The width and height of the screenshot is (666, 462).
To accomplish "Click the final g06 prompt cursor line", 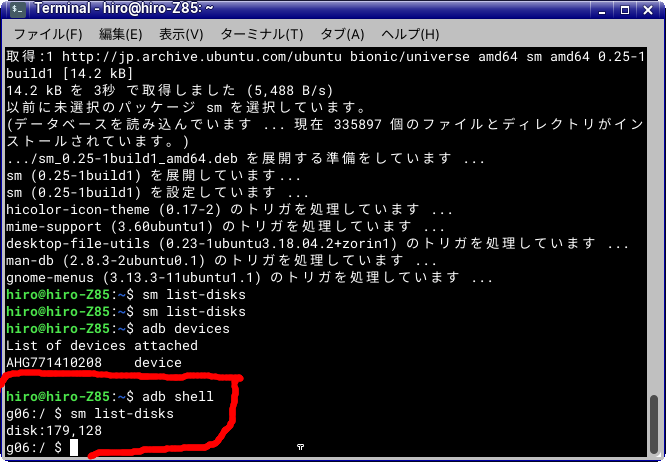I will coord(42,447).
